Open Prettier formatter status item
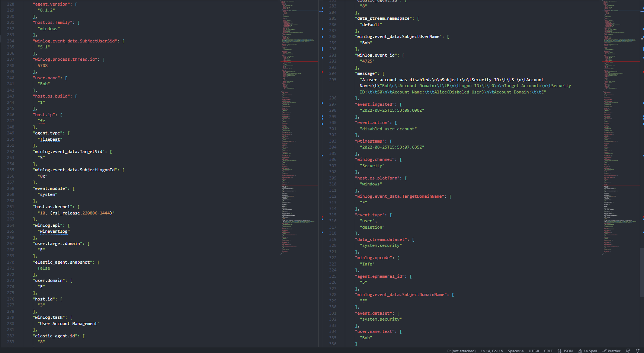This screenshot has height=353, width=644. tap(611, 351)
